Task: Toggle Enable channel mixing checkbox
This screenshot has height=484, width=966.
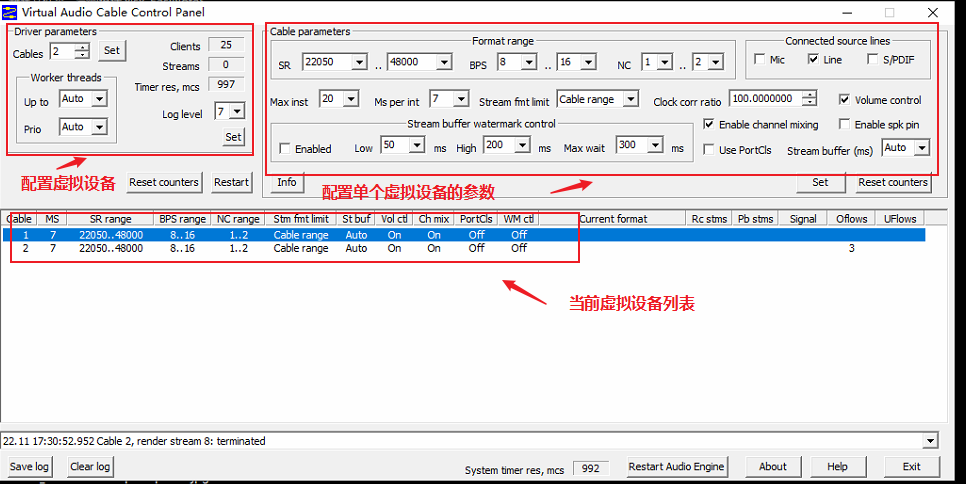Action: pos(709,124)
